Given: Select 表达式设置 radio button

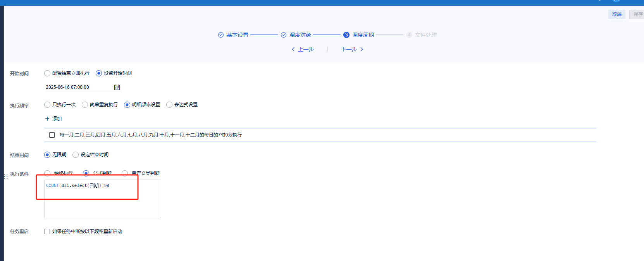Looking at the screenshot, I should (x=169, y=105).
